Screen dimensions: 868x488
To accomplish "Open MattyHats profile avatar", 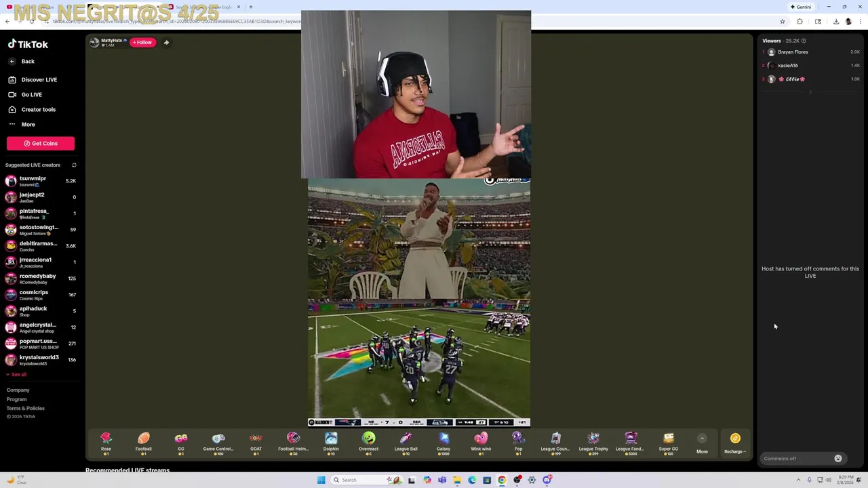I will (94, 43).
